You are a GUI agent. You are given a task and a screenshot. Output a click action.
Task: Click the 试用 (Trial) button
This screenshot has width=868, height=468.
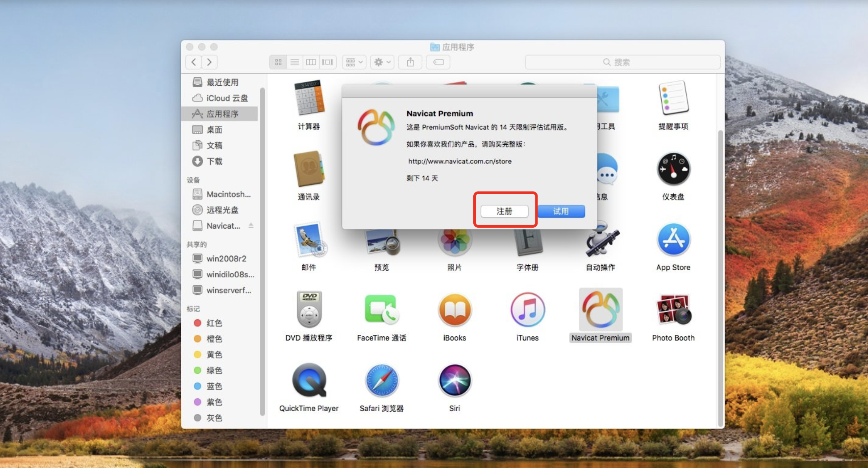pos(561,211)
